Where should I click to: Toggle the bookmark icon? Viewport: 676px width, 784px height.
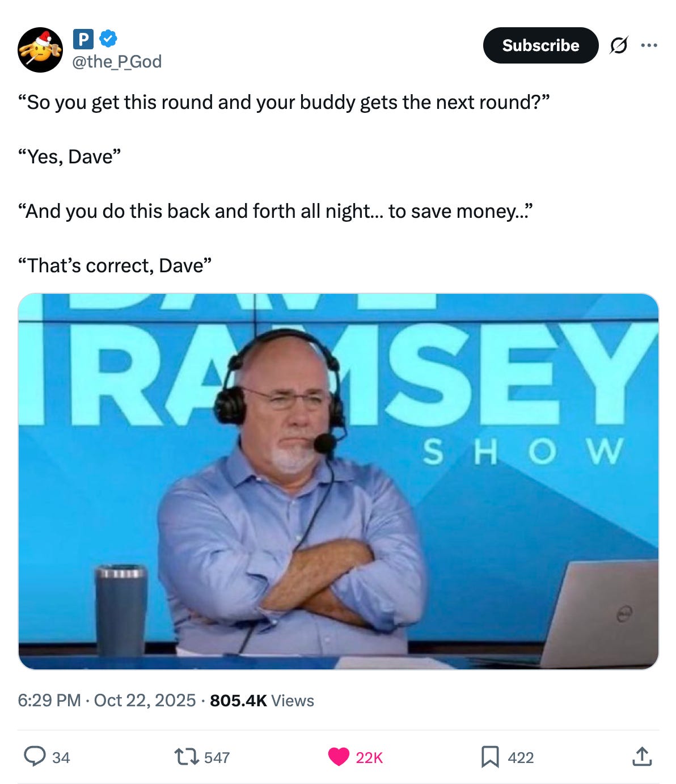coord(490,757)
